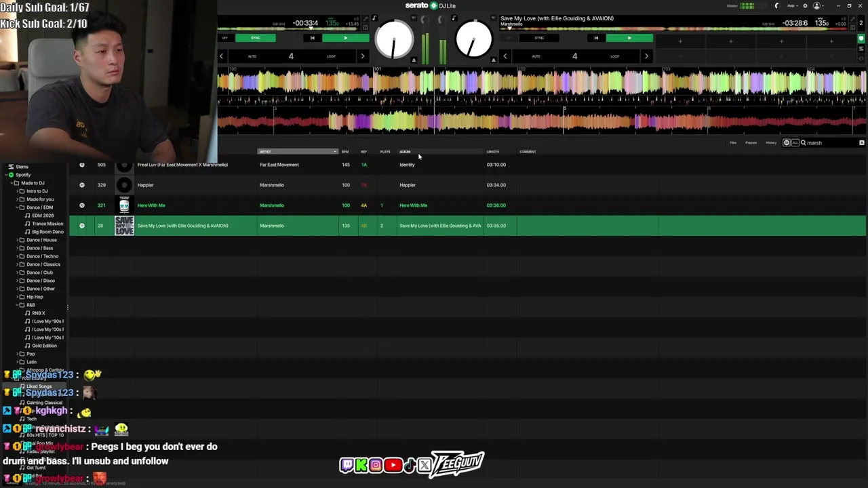The width and height of the screenshot is (868, 488).
Task: Open the EDM 2026 playlist
Action: pos(43,216)
